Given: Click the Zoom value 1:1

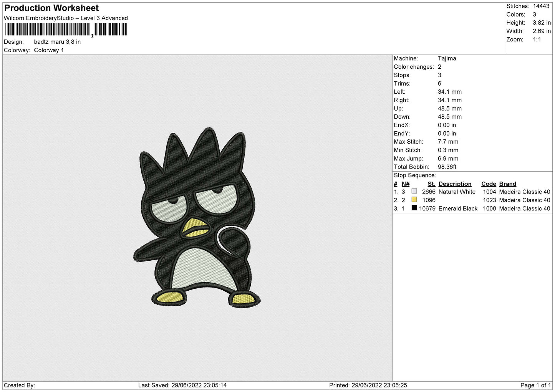Looking at the screenshot, I should click(537, 40).
